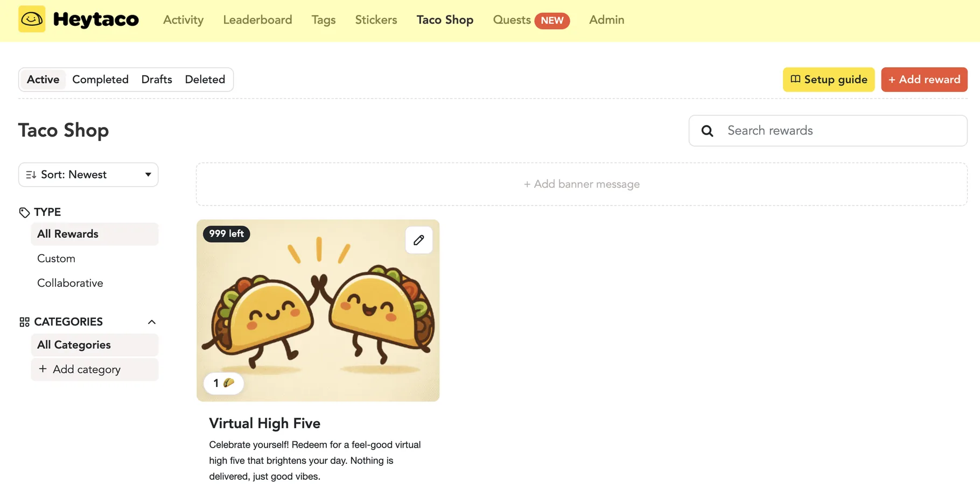Click the Heytaco smiley logo icon
This screenshot has height=503, width=980.
click(x=32, y=19)
